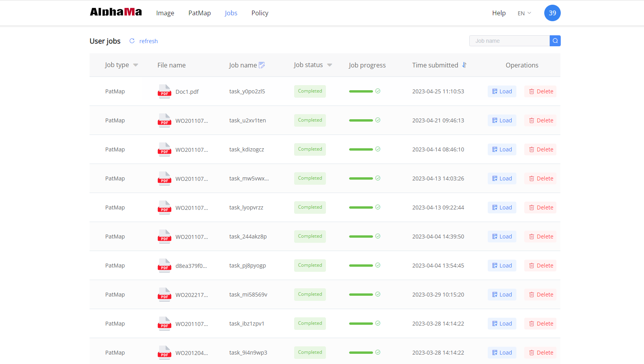The image size is (644, 364).
Task: Load job task_pj8pyogp
Action: pos(502,266)
